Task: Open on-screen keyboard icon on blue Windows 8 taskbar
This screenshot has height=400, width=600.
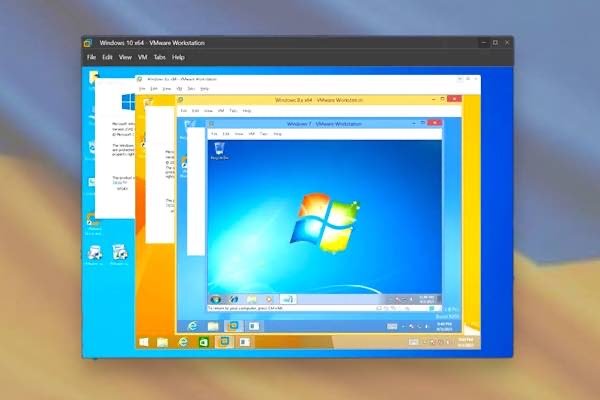Action: (392, 327)
